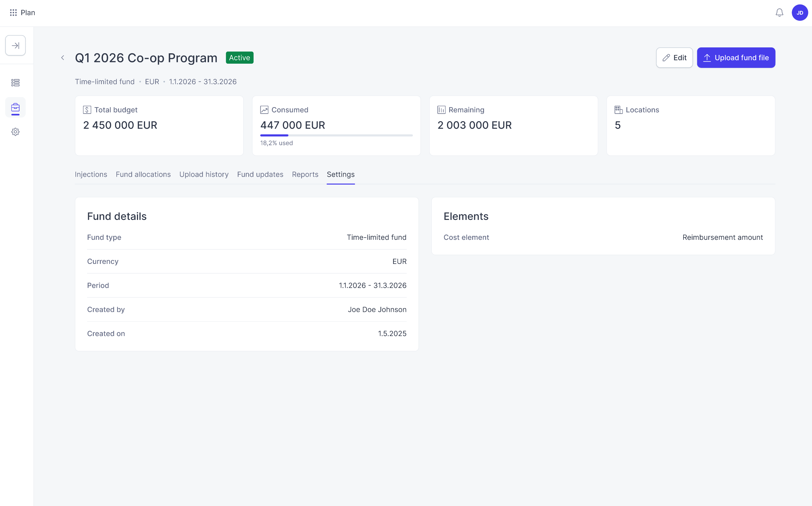Open notifications bell
812x506 pixels.
click(x=779, y=13)
